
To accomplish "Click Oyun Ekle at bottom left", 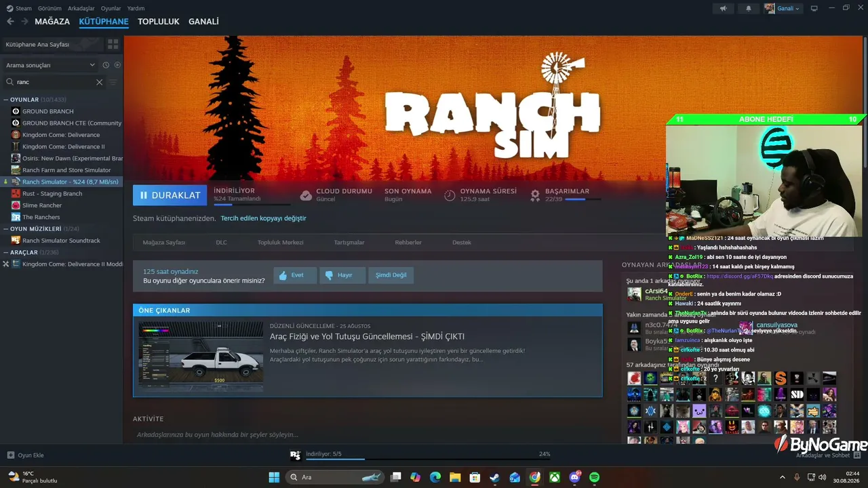I will pyautogui.click(x=25, y=455).
